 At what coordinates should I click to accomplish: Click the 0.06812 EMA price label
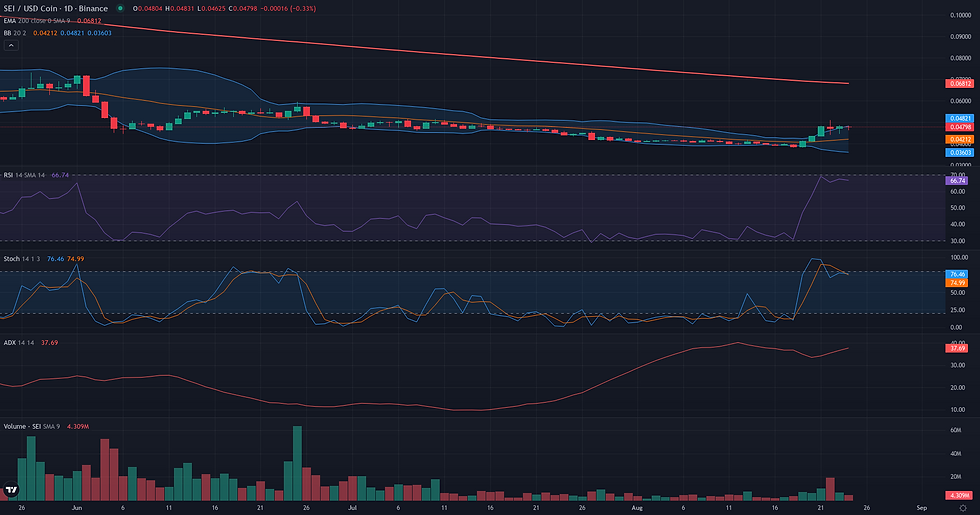coord(959,84)
